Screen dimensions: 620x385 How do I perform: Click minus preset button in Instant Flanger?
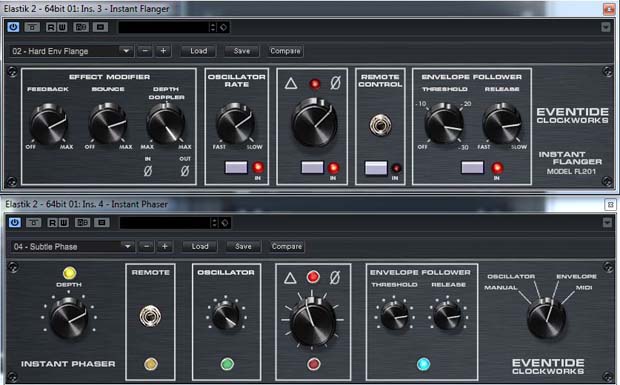(x=145, y=51)
